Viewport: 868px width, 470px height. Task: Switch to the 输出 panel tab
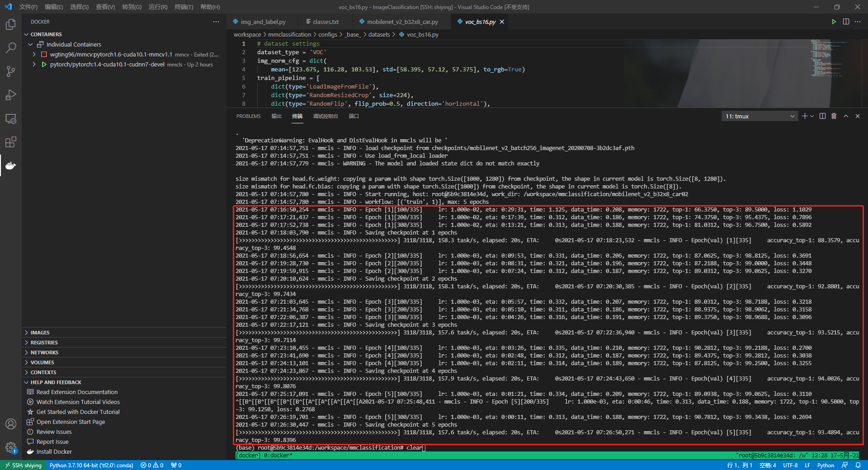click(276, 116)
